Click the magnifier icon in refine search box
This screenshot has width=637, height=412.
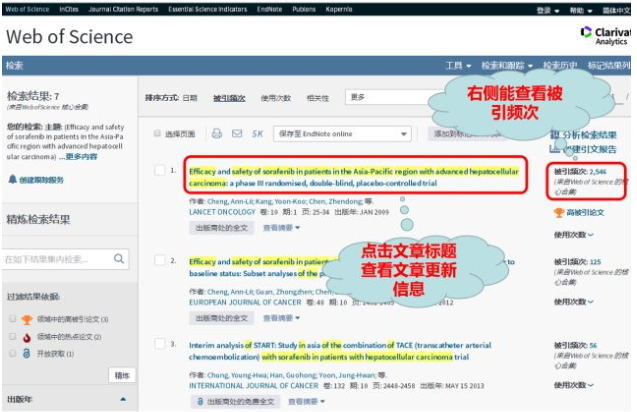(x=119, y=258)
